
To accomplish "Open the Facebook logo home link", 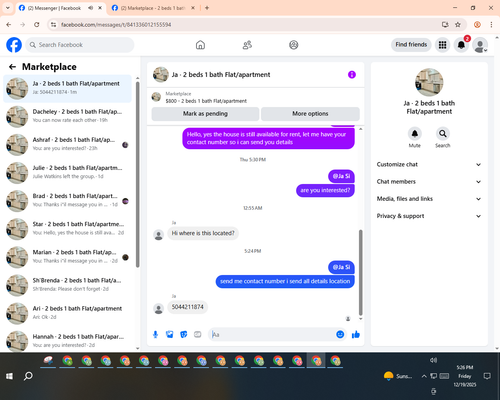I will click(x=14, y=45).
